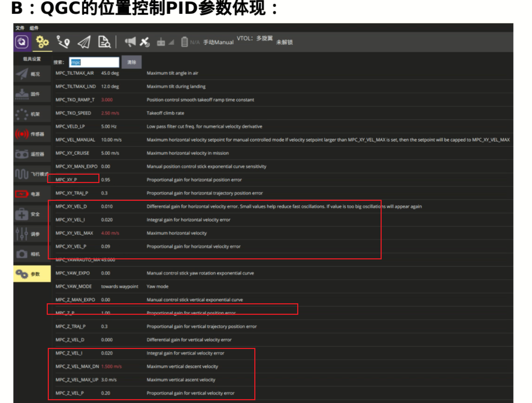
Task: Switch to the 参数 sidebar tab
Action: coord(32,274)
